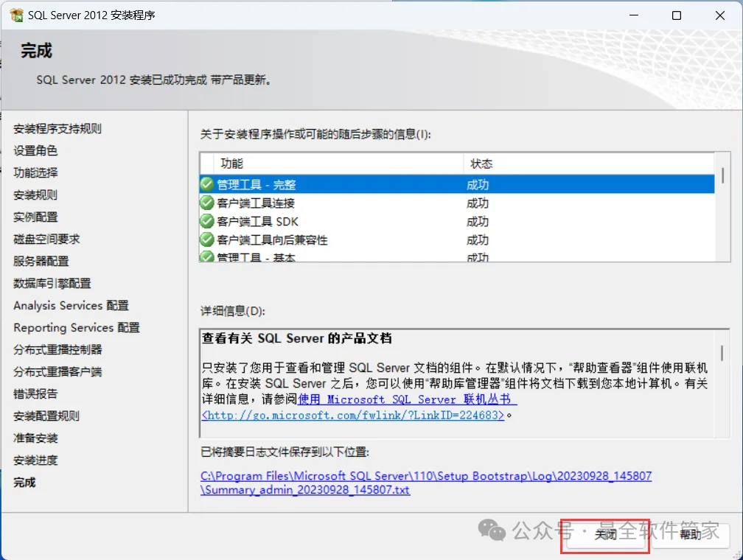Open the summary log file path link

coord(426,483)
